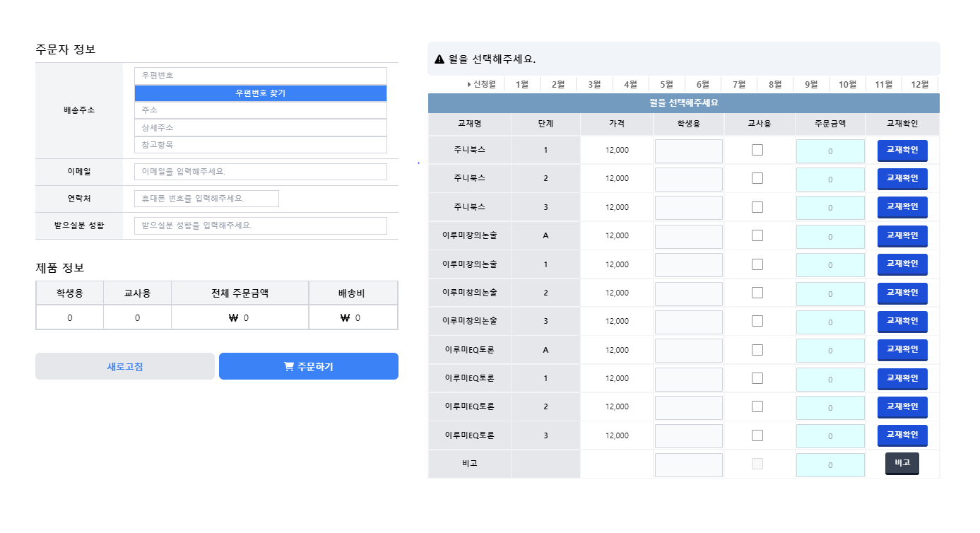Enable 교사용 checkbox for 이루미EQ토론 level 3
The image size is (980, 533).
[x=757, y=435]
